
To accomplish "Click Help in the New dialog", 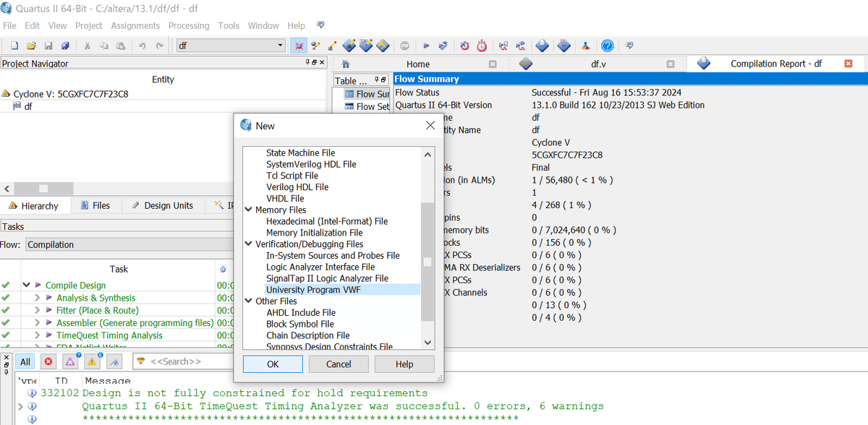I will click(x=404, y=364).
